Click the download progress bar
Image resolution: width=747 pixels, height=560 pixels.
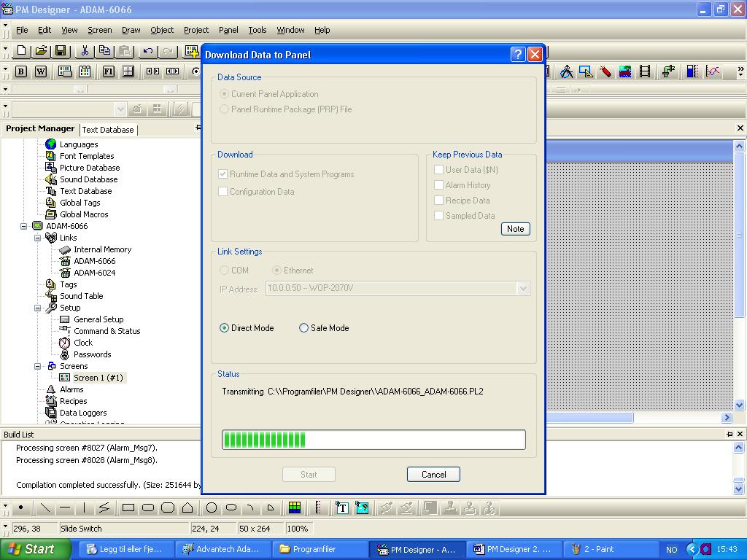click(374, 440)
